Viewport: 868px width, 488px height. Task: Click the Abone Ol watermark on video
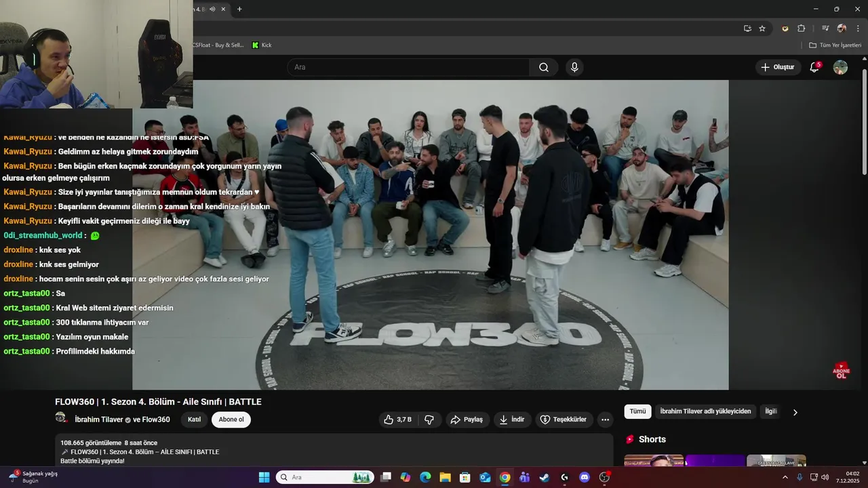(842, 370)
